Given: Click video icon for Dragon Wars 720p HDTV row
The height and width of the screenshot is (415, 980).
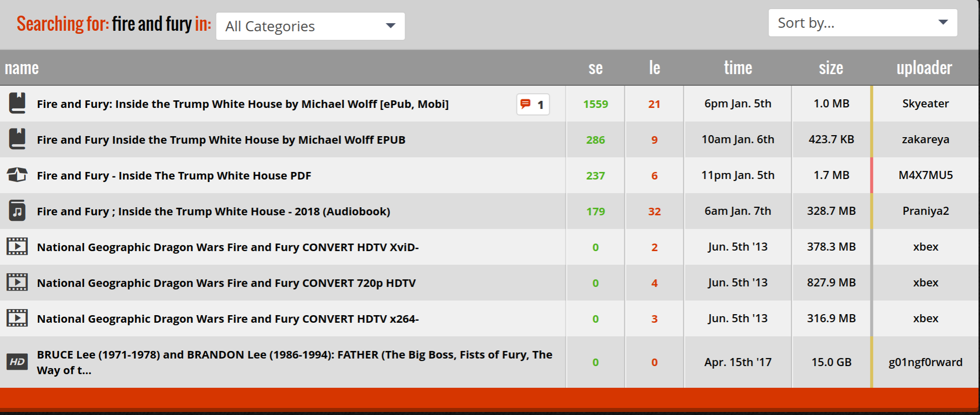Looking at the screenshot, I should [17, 282].
